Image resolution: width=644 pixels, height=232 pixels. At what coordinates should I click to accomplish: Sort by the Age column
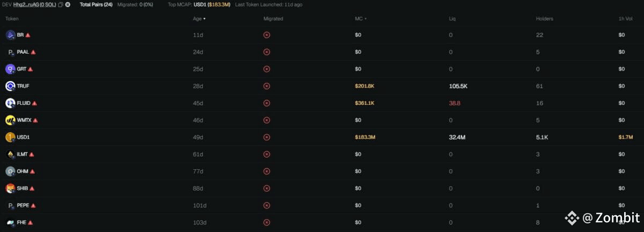(199, 19)
